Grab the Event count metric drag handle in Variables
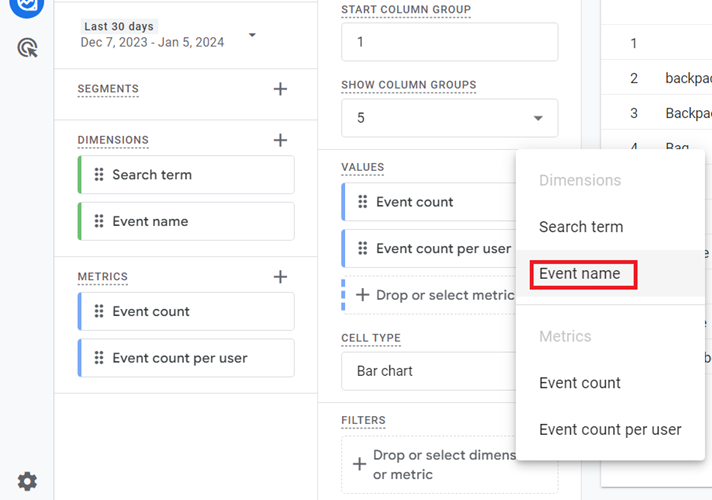The width and height of the screenshot is (712, 500). pyautogui.click(x=99, y=312)
